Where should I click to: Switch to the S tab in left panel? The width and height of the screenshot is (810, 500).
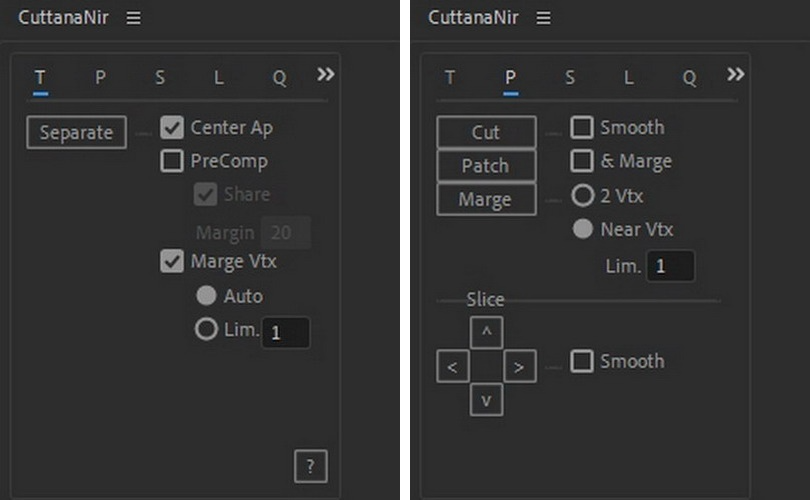(160, 78)
